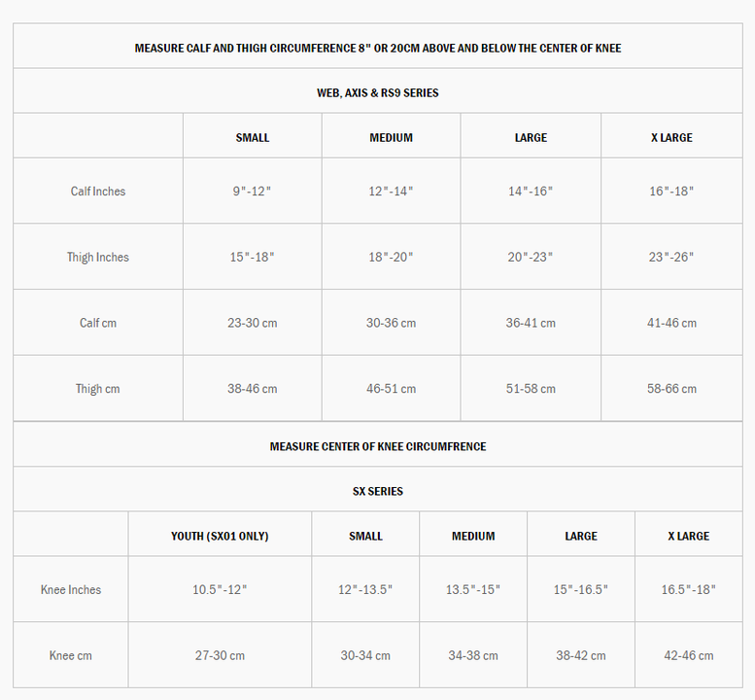The height and width of the screenshot is (700, 755).
Task: Select the 36-41 cm large calf cell
Action: (531, 323)
